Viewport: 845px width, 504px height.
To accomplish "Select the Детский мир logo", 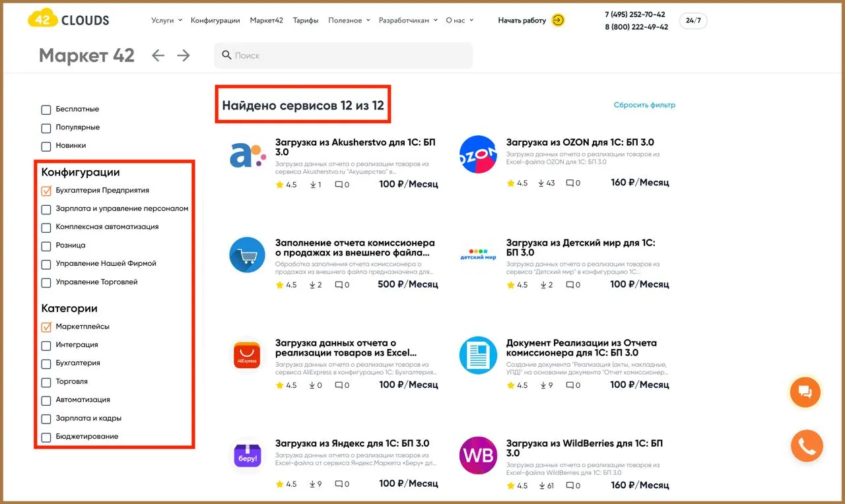I will 478,255.
